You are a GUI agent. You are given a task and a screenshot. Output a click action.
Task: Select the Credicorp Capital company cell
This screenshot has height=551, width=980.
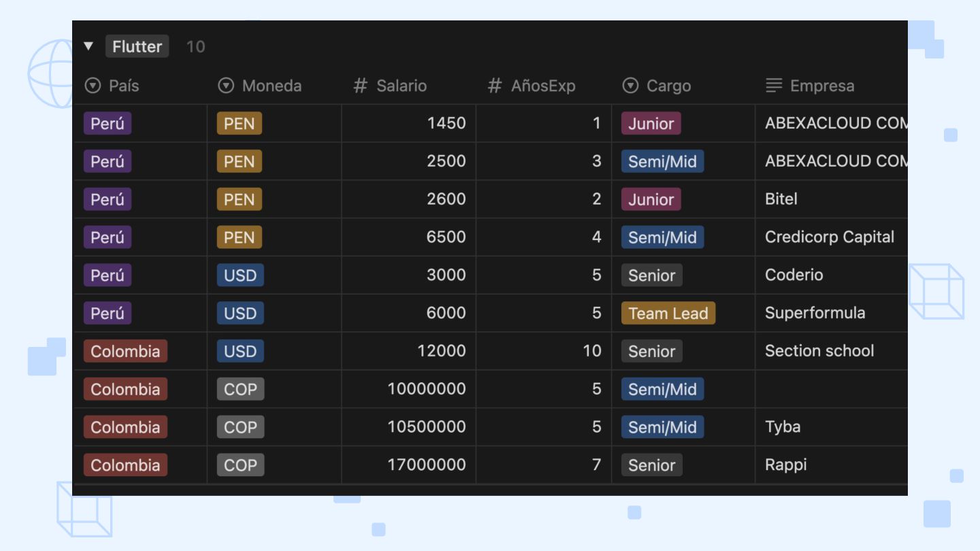tap(829, 237)
